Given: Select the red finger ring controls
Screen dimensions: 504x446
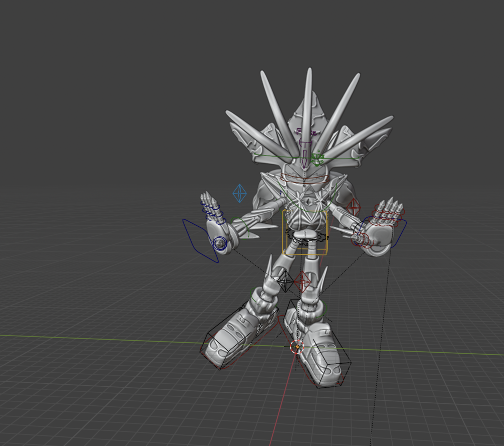Looking at the screenshot, I should click(x=387, y=215).
